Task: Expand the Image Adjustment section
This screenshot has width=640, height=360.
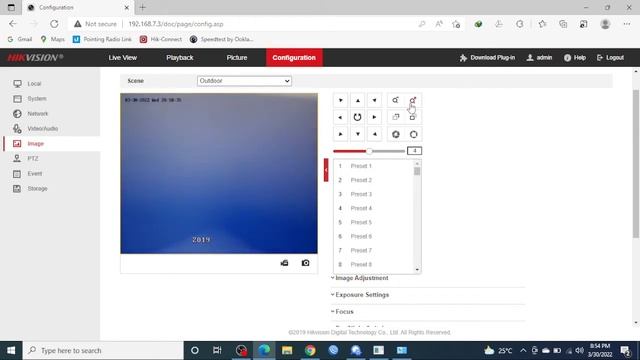Action: pyautogui.click(x=362, y=278)
